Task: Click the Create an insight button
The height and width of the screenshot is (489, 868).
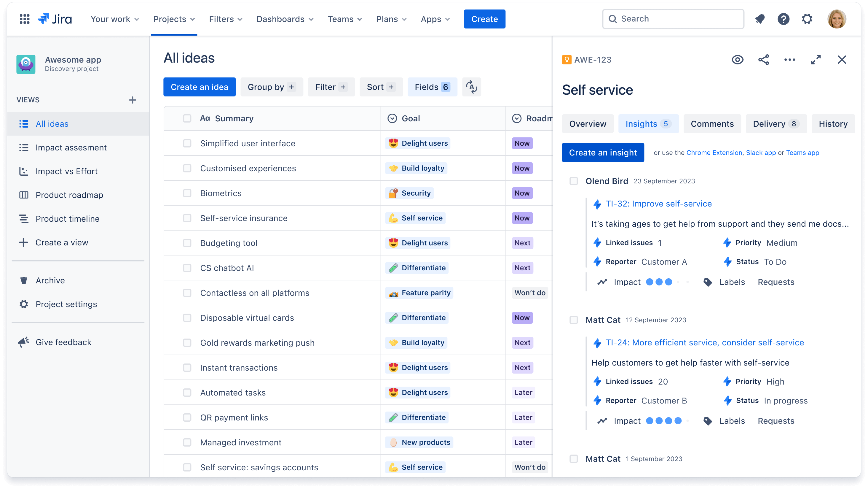Action: (602, 153)
